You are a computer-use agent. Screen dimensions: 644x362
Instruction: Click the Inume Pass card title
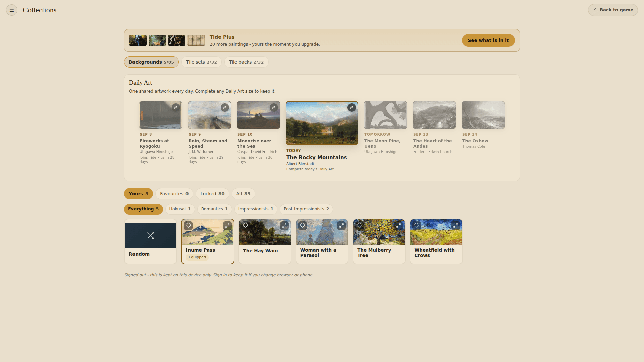200,250
